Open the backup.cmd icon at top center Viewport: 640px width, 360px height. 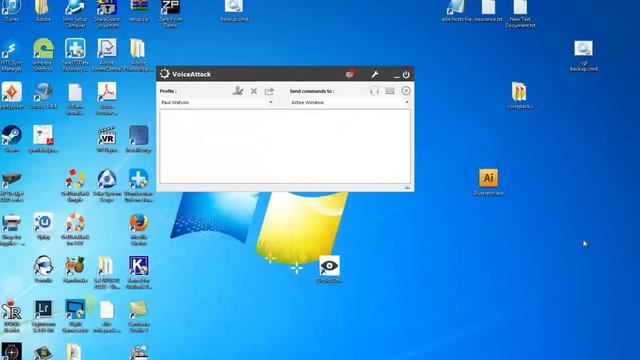point(234,11)
